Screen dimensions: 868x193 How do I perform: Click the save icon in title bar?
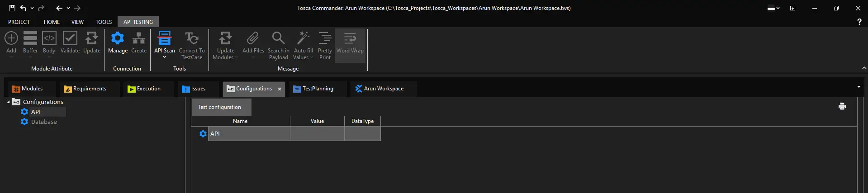point(12,8)
